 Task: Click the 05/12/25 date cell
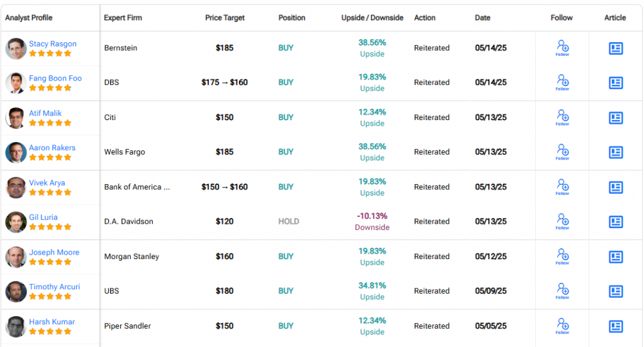click(491, 256)
